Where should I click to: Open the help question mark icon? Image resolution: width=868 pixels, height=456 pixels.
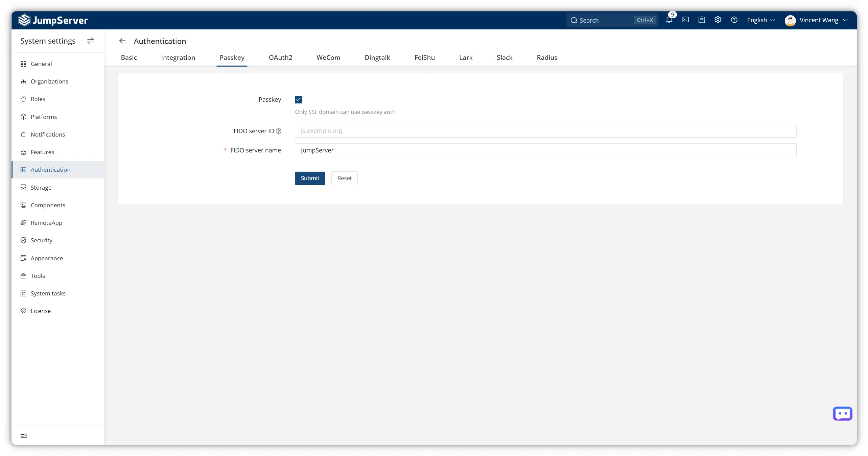[734, 20]
